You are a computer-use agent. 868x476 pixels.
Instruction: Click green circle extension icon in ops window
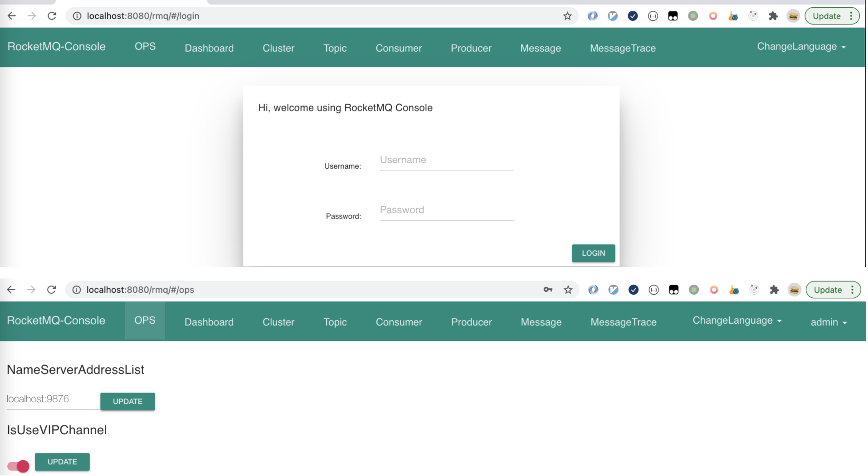[694, 290]
